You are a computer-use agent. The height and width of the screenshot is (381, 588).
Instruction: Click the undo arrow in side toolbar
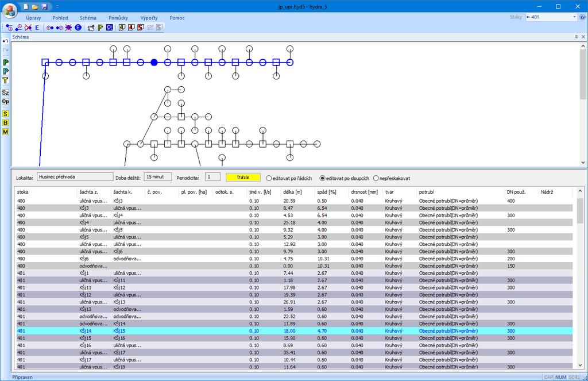(x=5, y=41)
